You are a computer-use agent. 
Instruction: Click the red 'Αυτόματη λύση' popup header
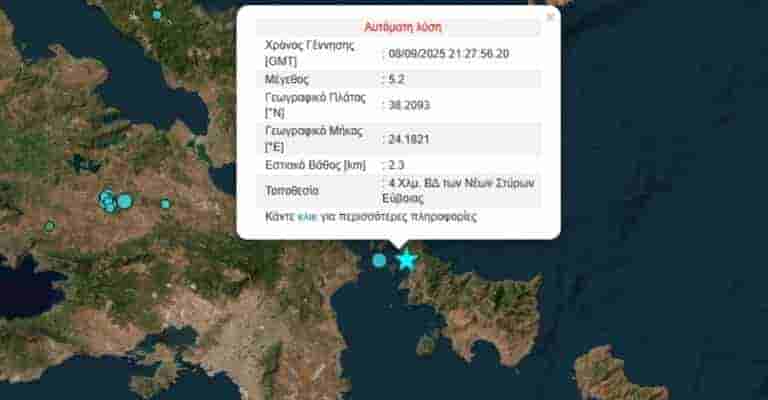click(398, 27)
